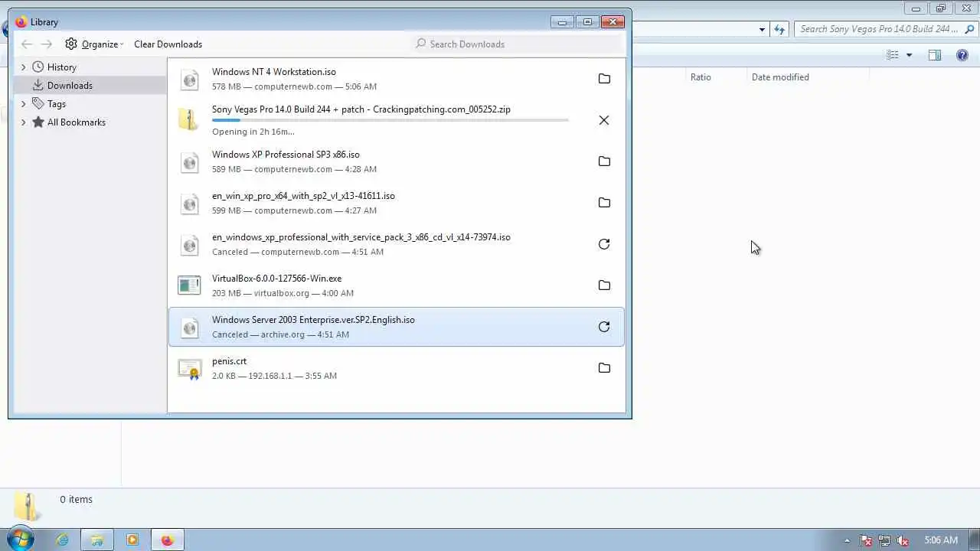Screen dimensions: 980x551
Task: Click the Action Center flag in system tray
Action: 866,540
